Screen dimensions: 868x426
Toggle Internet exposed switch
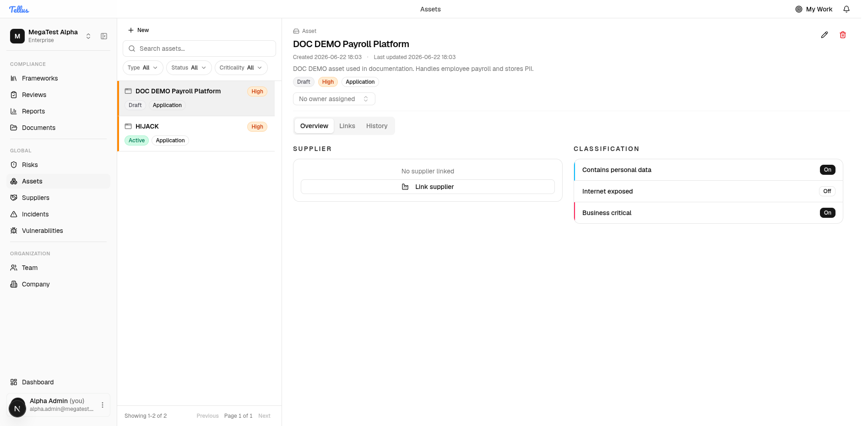pos(827,191)
